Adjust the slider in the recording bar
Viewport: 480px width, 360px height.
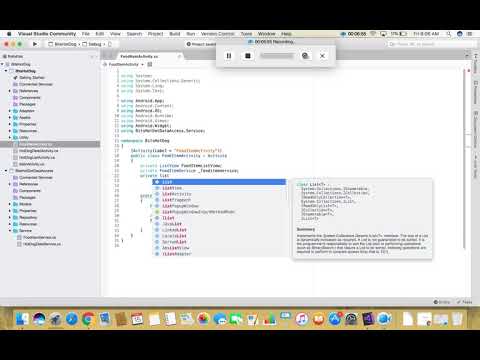(x=277, y=56)
